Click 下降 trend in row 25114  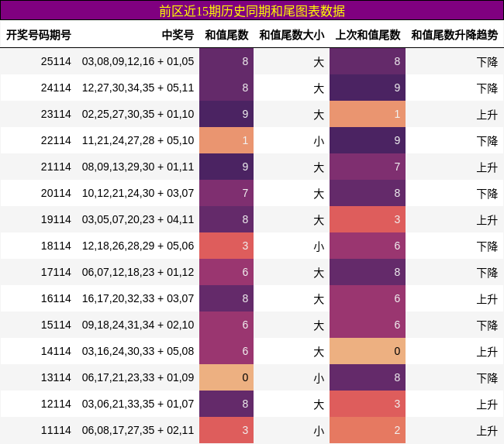point(487,62)
